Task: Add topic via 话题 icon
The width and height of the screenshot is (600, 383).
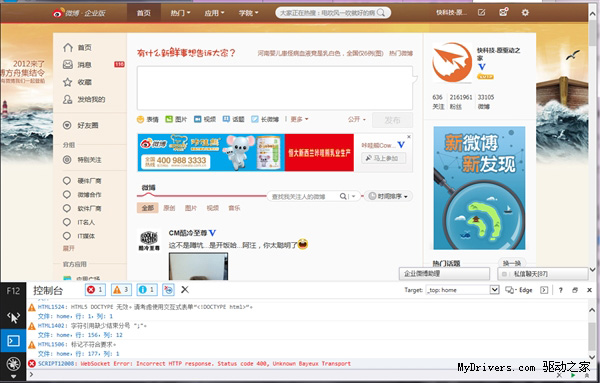Action: [233, 119]
